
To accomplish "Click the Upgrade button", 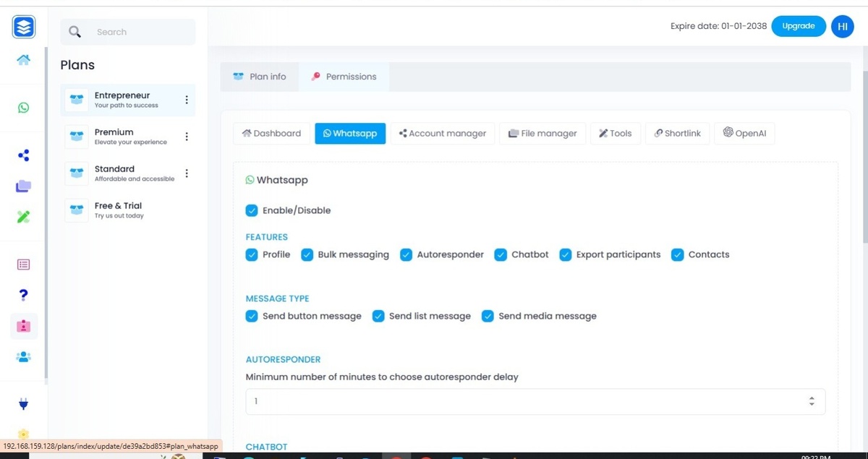I will 799,26.
